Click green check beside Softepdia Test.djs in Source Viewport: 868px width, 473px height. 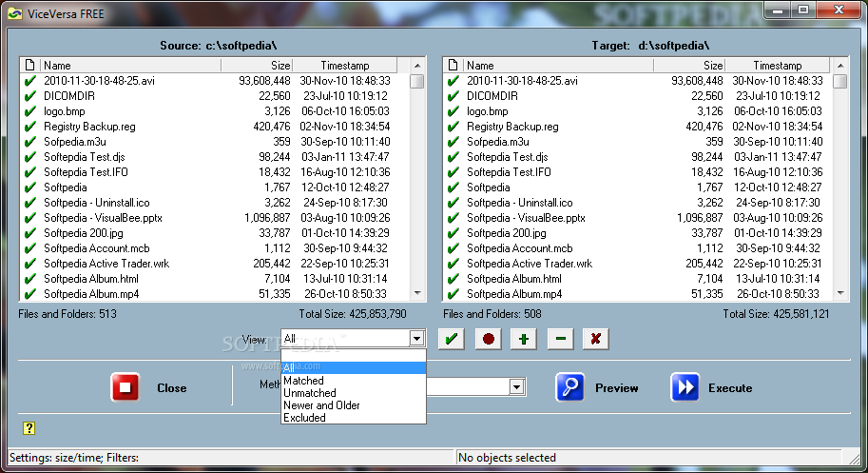click(x=29, y=157)
